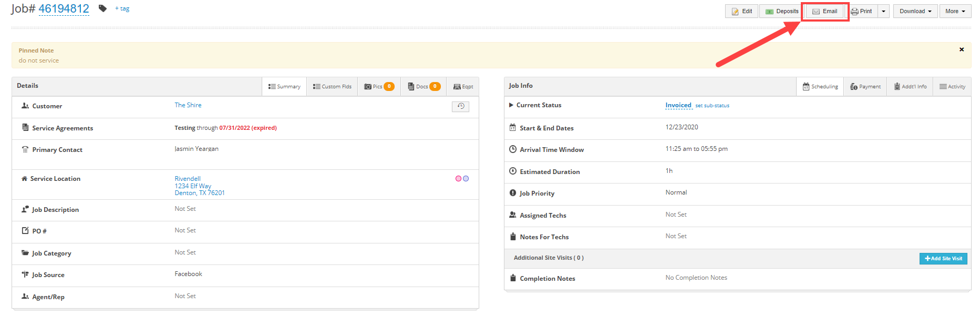This screenshot has width=980, height=316.
Task: Click the Not Set value for Notes For Techs
Action: [676, 236]
